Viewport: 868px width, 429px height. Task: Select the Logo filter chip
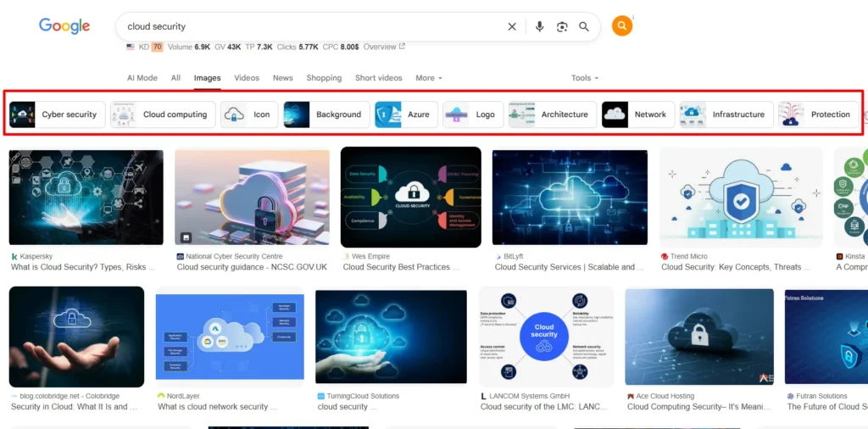click(473, 114)
